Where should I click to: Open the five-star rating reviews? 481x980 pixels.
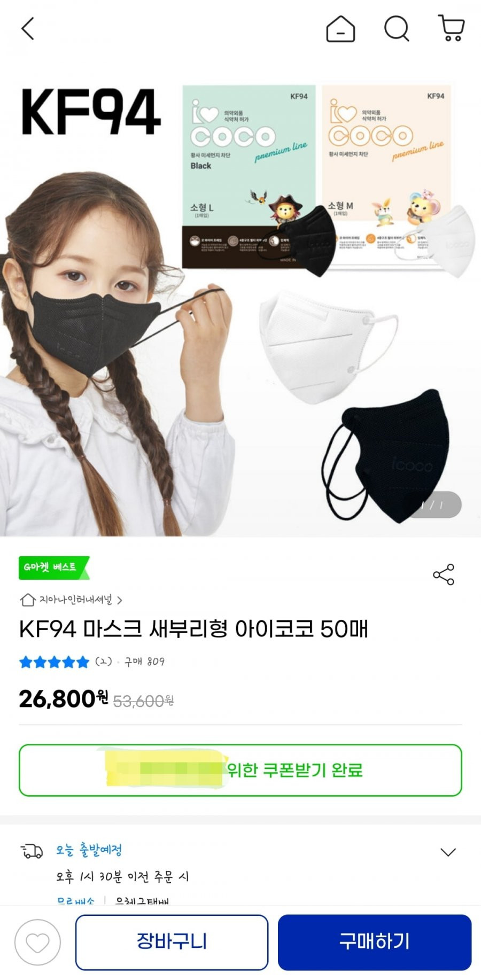[54, 662]
